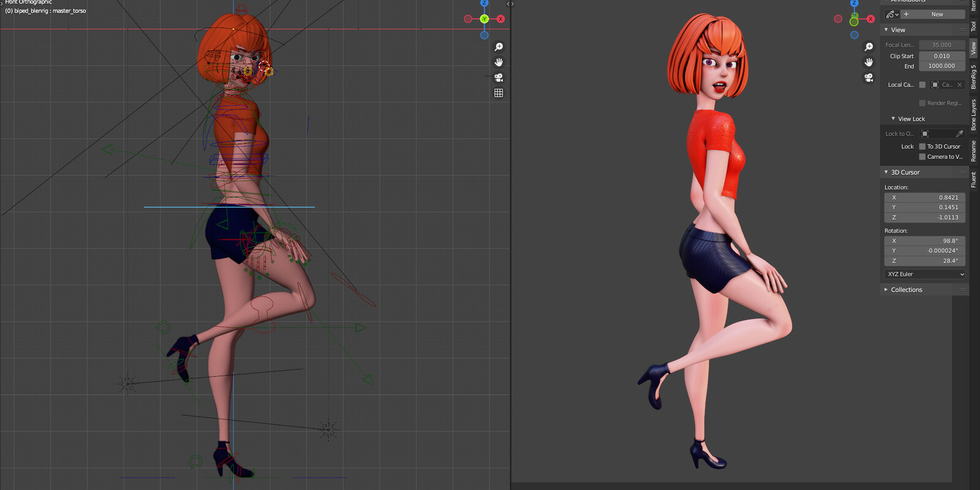Switch to the Tool sidebar tab
Image resolution: width=980 pixels, height=490 pixels.
(x=973, y=26)
